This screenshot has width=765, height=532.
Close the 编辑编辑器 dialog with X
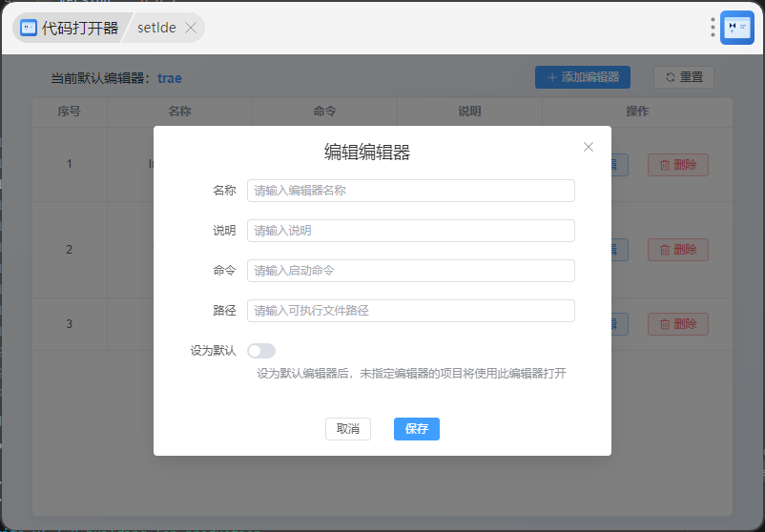[589, 147]
